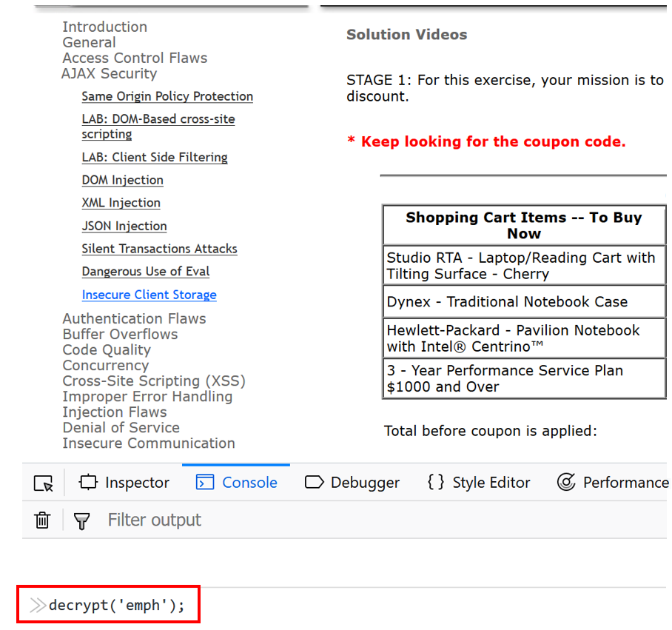Expand the Injection Flaws category

(x=114, y=412)
